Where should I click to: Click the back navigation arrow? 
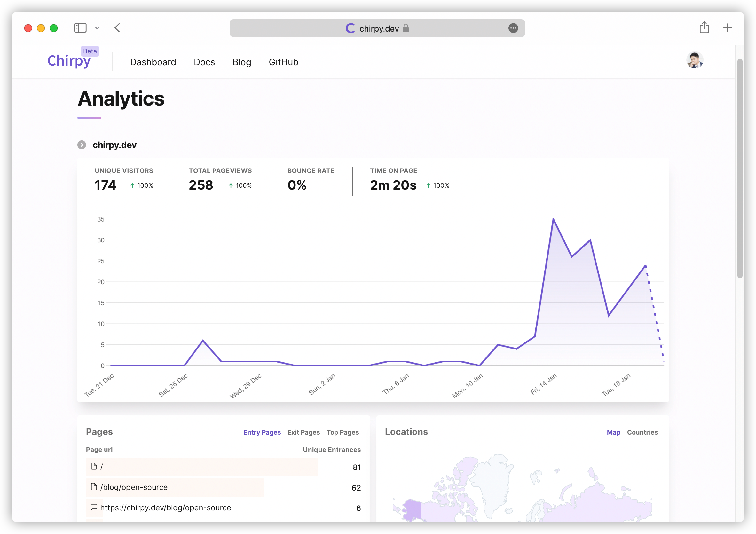[118, 28]
